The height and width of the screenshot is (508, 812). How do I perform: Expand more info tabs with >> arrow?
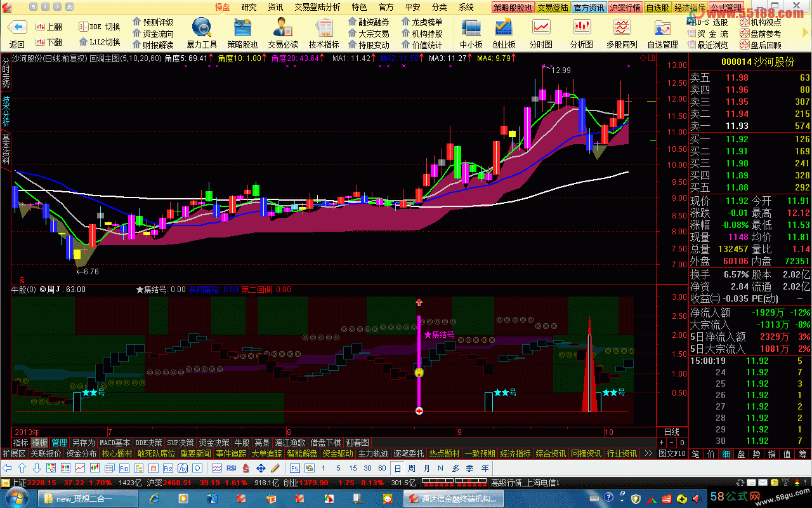[648, 453]
